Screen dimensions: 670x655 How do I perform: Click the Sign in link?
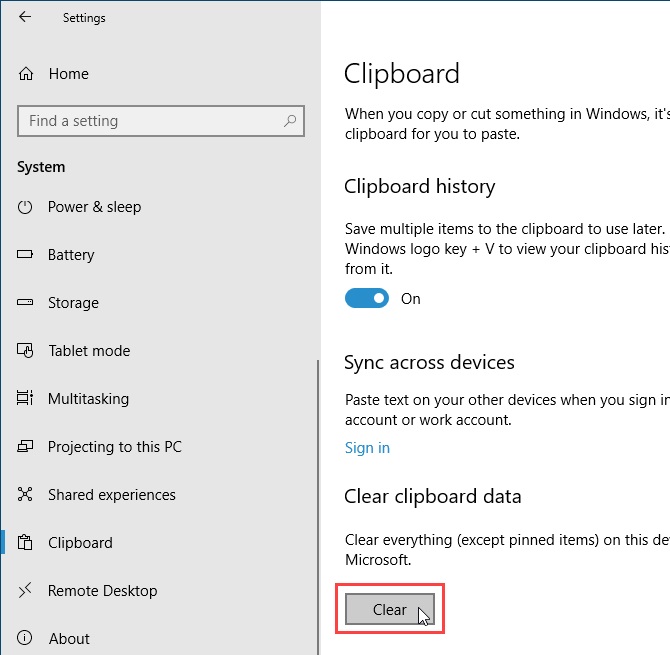pos(367,448)
